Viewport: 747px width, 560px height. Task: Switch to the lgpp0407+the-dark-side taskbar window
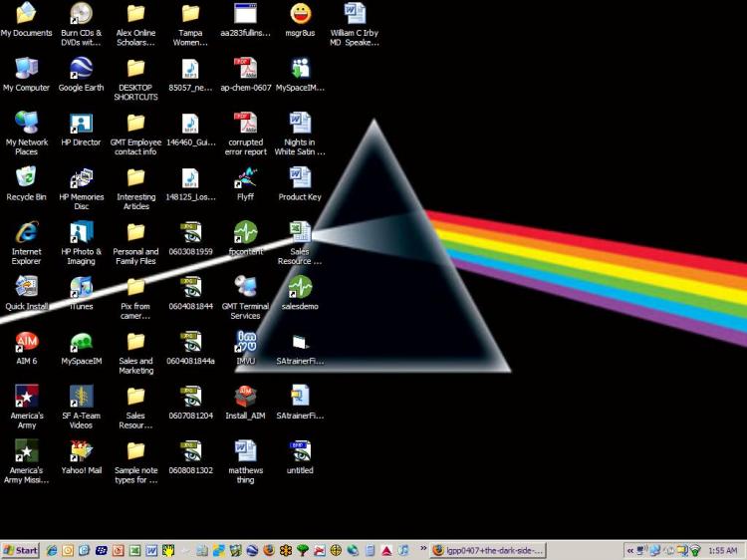pos(487,550)
